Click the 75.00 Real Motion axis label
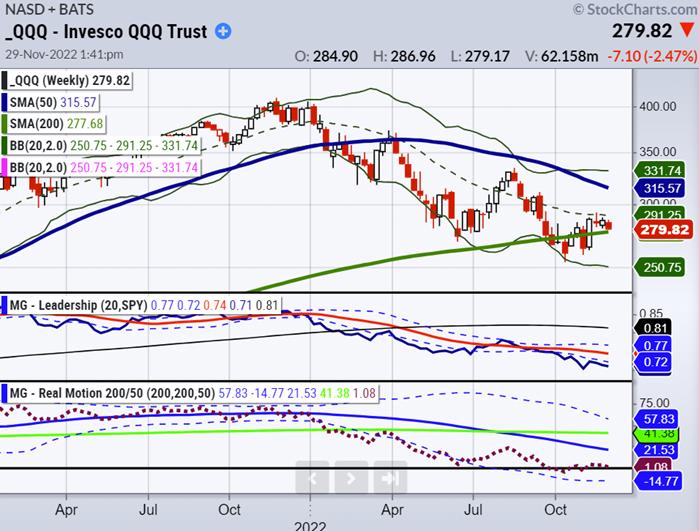The height and width of the screenshot is (531, 699). pyautogui.click(x=654, y=403)
